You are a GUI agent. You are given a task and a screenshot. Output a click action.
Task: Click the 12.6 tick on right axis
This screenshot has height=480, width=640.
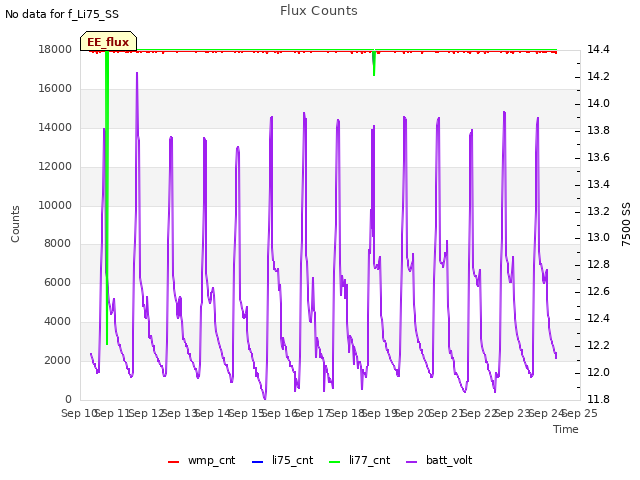tap(598, 291)
